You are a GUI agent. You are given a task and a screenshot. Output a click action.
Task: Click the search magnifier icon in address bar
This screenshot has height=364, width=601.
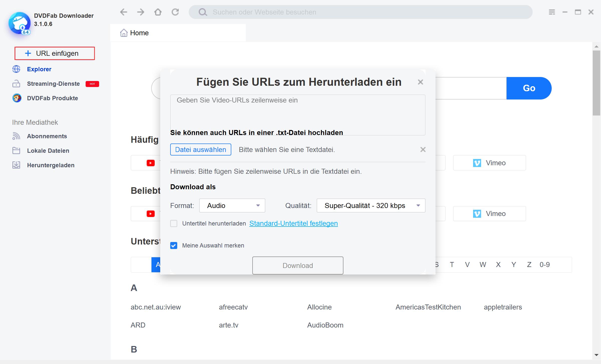pyautogui.click(x=203, y=12)
